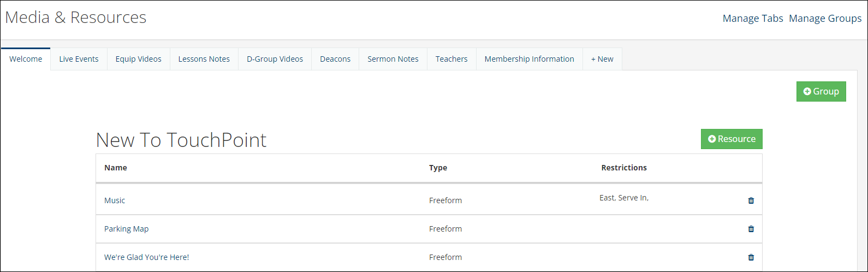Switch to Sermon Notes tab
868x272 pixels.
click(x=393, y=59)
